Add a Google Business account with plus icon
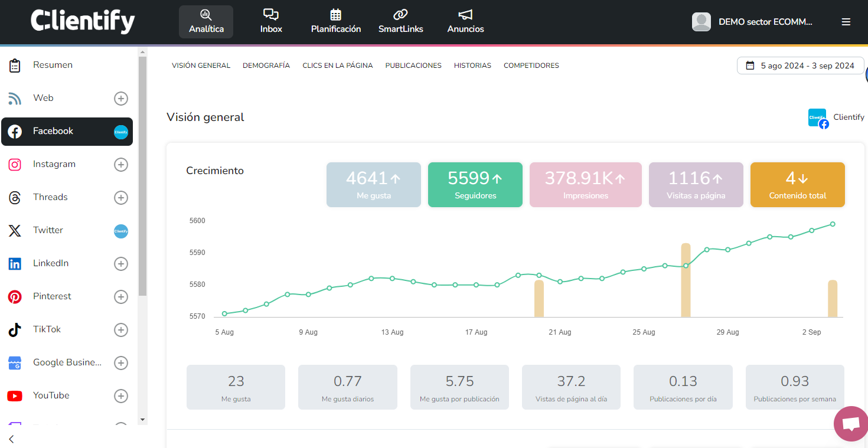This screenshot has height=448, width=868. [x=121, y=363]
